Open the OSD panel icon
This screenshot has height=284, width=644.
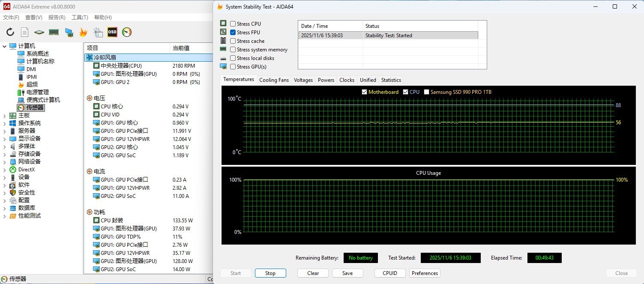[112, 32]
